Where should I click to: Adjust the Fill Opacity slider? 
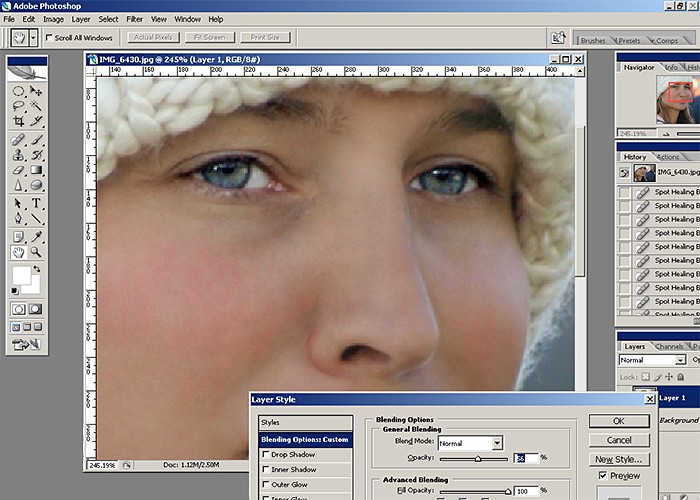tap(508, 492)
